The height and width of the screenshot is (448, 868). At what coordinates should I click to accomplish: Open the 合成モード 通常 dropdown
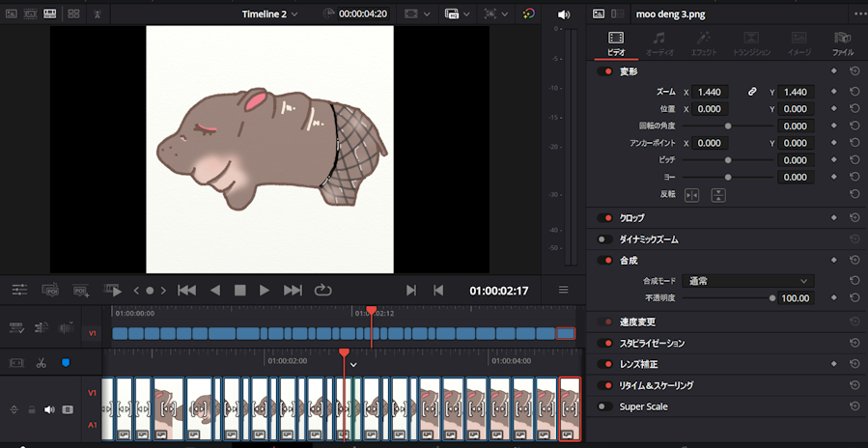(747, 281)
